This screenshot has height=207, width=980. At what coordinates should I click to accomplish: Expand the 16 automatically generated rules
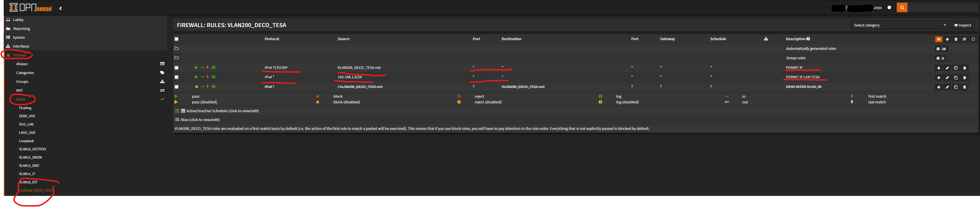coord(941,49)
